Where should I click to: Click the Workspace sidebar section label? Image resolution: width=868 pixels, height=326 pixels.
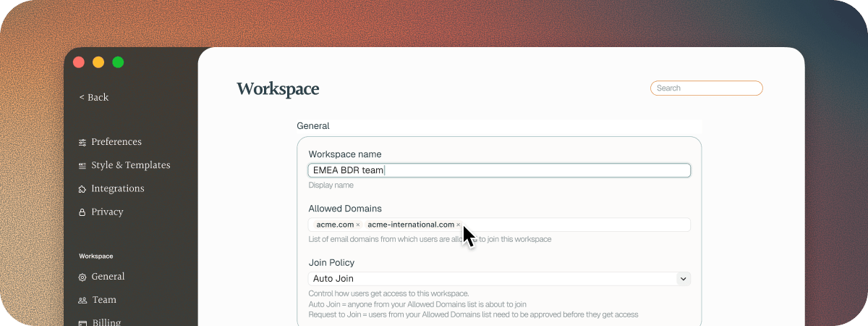coord(96,256)
